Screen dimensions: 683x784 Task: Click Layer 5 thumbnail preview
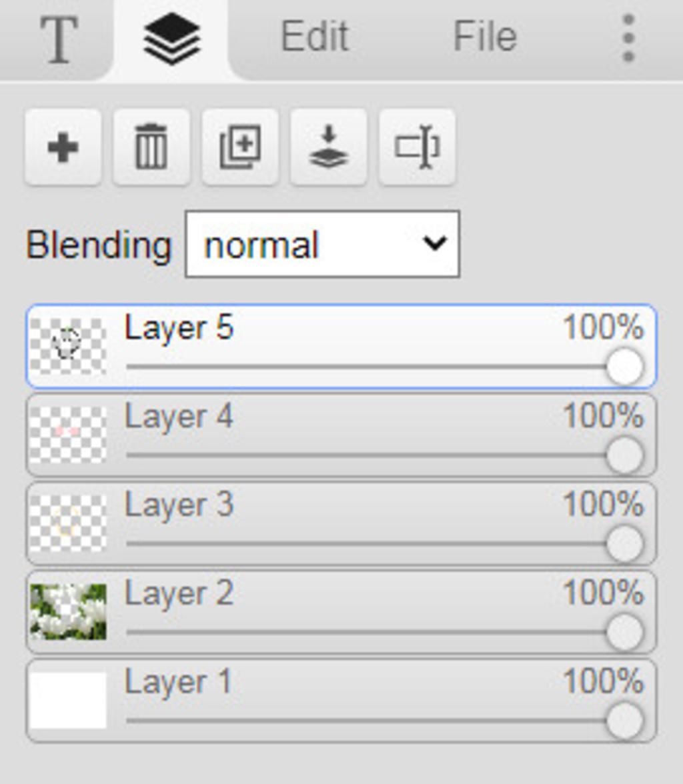click(x=68, y=346)
